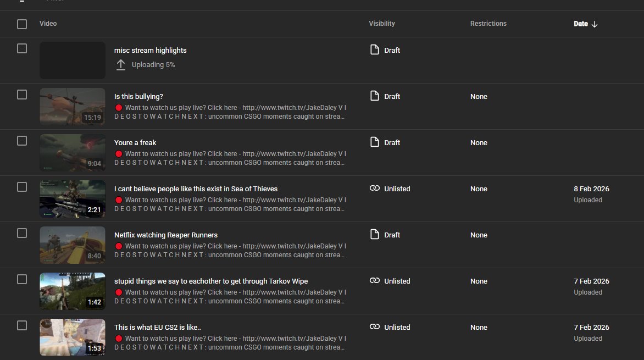This screenshot has width=644, height=360.
Task: Open the 8:40 Reaper Runners thumbnail
Action: [73, 245]
